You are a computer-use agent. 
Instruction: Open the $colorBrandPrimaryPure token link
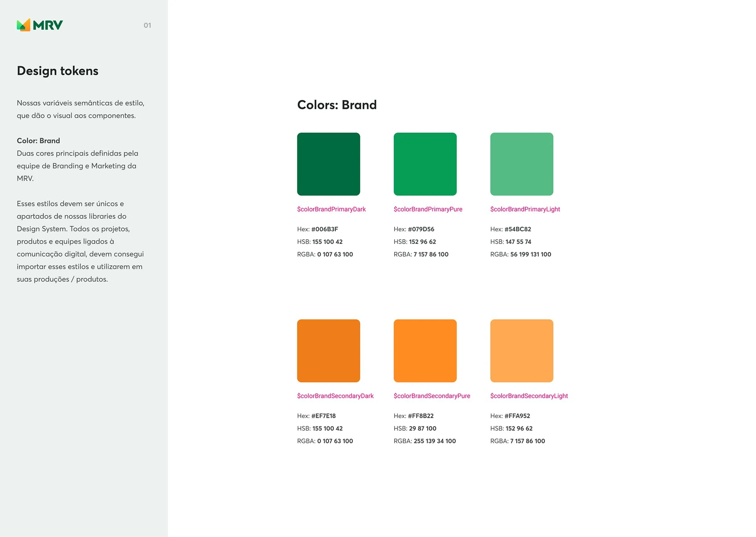(x=428, y=209)
